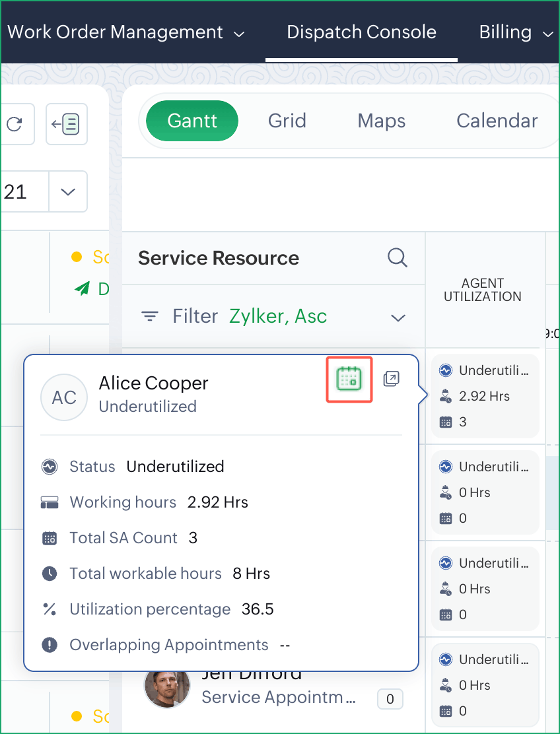Viewport: 560px width, 734px height.
Task: Switch to the Grid view tab
Action: click(x=287, y=121)
